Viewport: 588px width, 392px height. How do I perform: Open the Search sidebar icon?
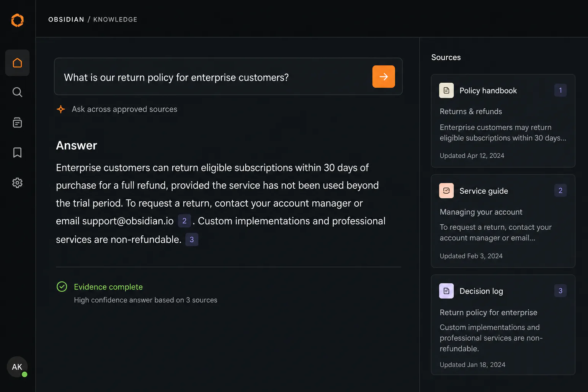17,92
